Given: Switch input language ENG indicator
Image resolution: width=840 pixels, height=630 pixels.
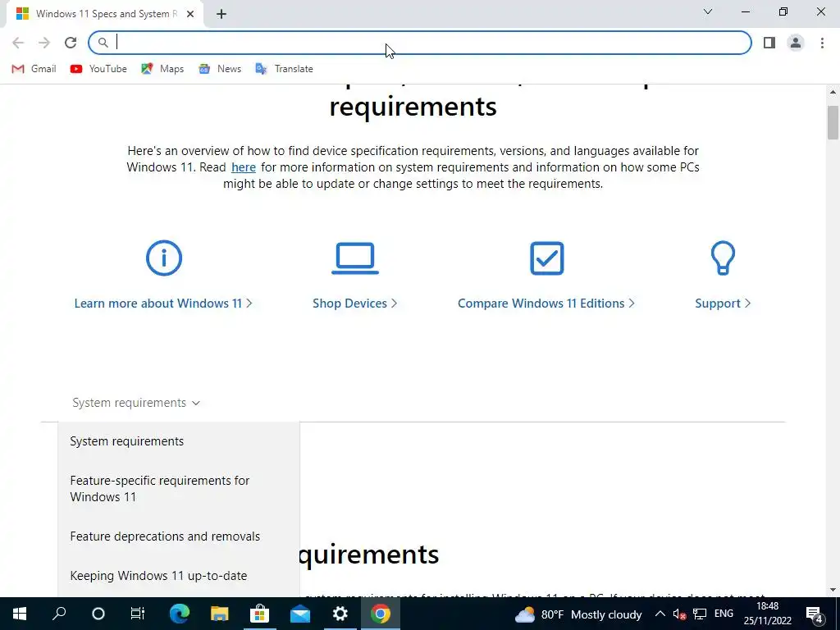Looking at the screenshot, I should [x=724, y=614].
